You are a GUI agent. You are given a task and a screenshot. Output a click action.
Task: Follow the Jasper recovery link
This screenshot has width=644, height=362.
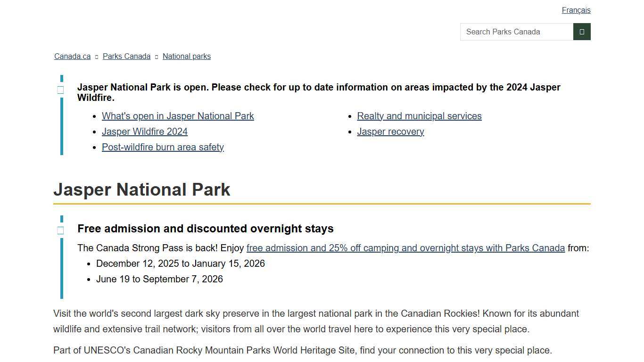coord(390,132)
